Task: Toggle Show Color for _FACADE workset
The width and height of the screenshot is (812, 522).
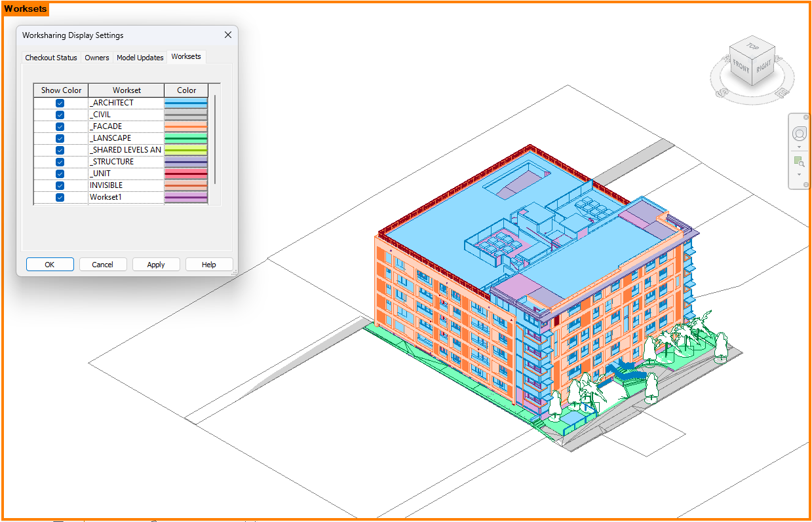Action: (60, 126)
